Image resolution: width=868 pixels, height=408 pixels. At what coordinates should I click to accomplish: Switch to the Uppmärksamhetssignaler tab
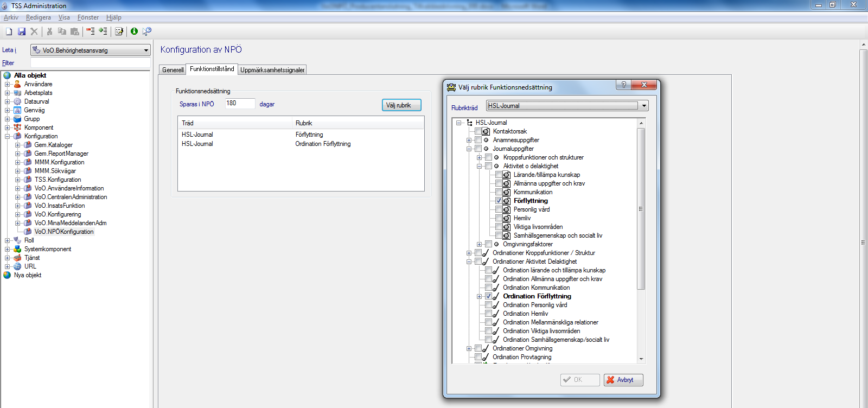coord(272,70)
